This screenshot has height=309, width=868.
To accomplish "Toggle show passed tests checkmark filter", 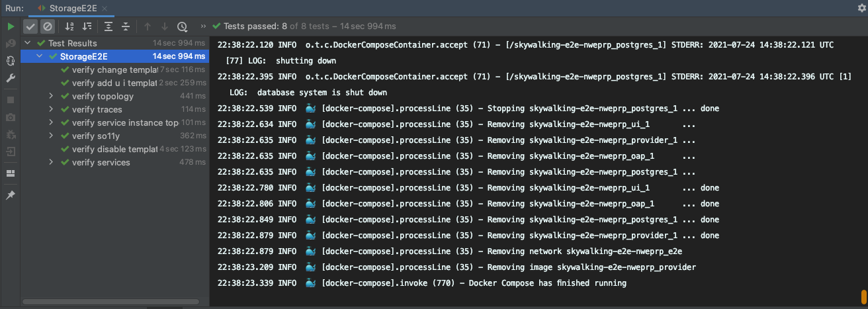I will [30, 26].
